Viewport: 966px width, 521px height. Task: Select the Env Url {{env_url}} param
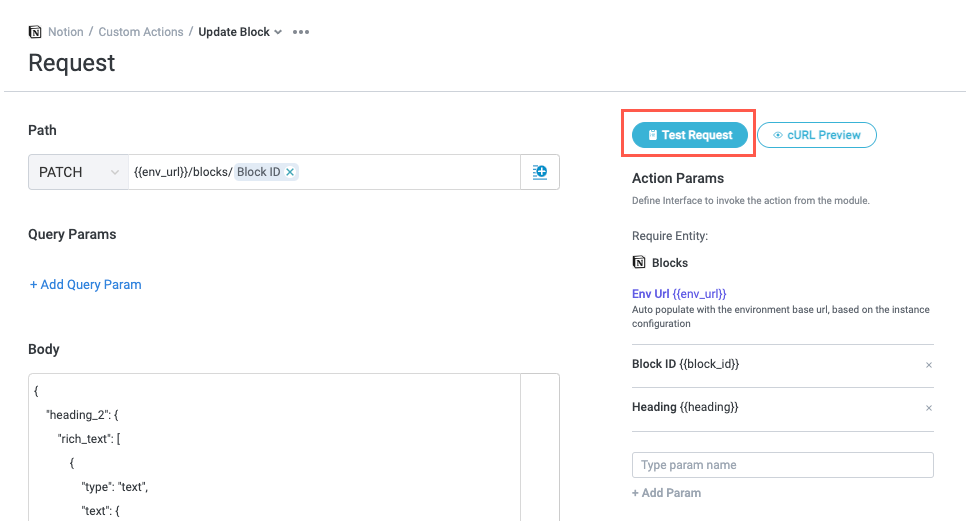coord(679,294)
